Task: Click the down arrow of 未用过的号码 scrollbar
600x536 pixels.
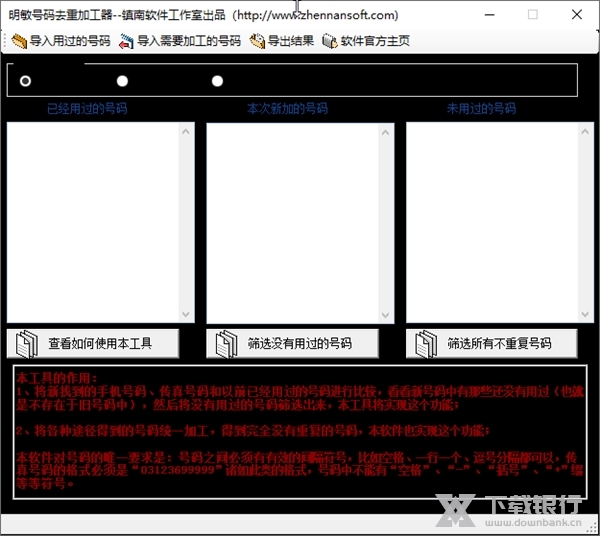Action: [585, 314]
